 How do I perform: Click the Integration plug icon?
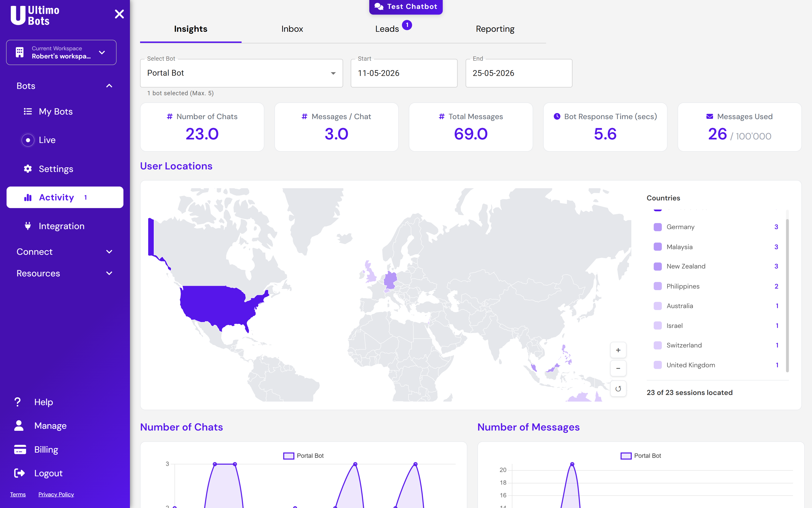tap(28, 226)
